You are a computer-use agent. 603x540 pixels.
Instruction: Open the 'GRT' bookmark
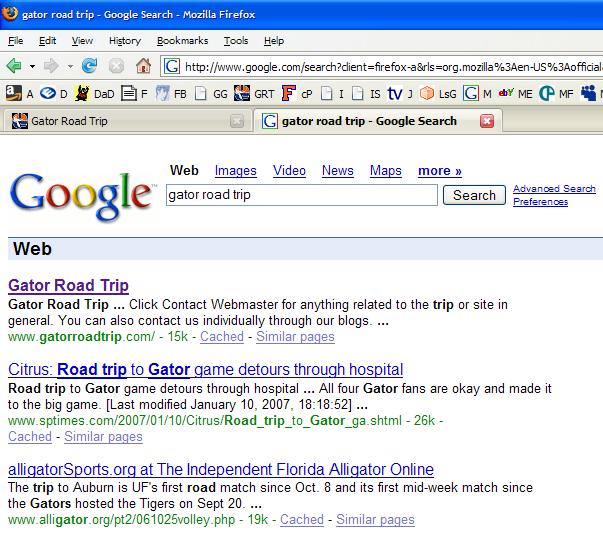254,93
